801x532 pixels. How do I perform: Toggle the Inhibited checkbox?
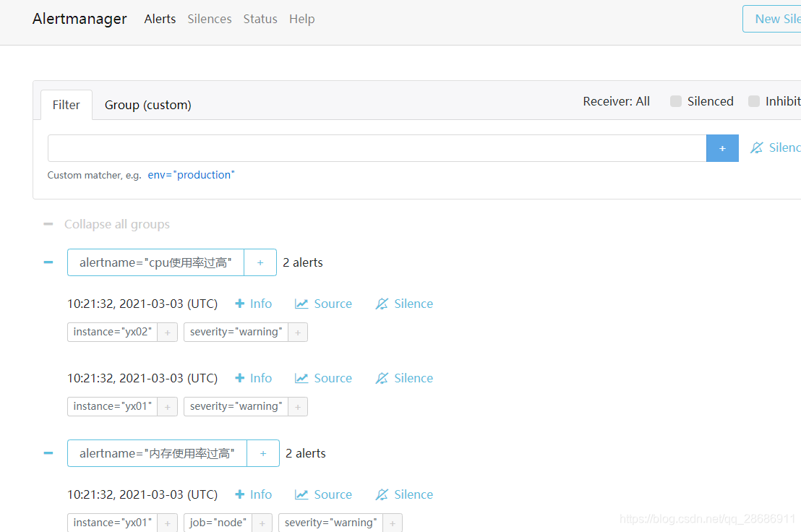tap(753, 101)
